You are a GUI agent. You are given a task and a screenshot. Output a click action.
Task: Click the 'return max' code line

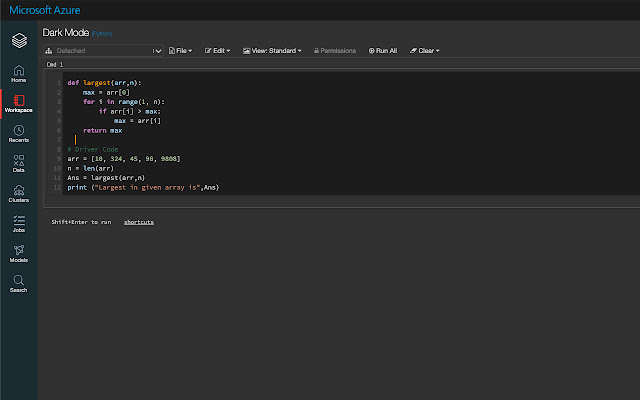[x=102, y=131]
